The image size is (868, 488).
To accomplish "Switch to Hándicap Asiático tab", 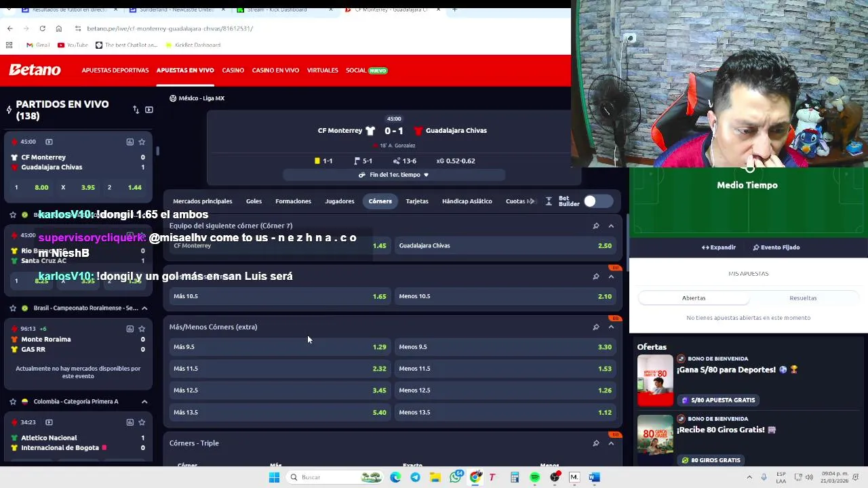I will click(x=467, y=201).
